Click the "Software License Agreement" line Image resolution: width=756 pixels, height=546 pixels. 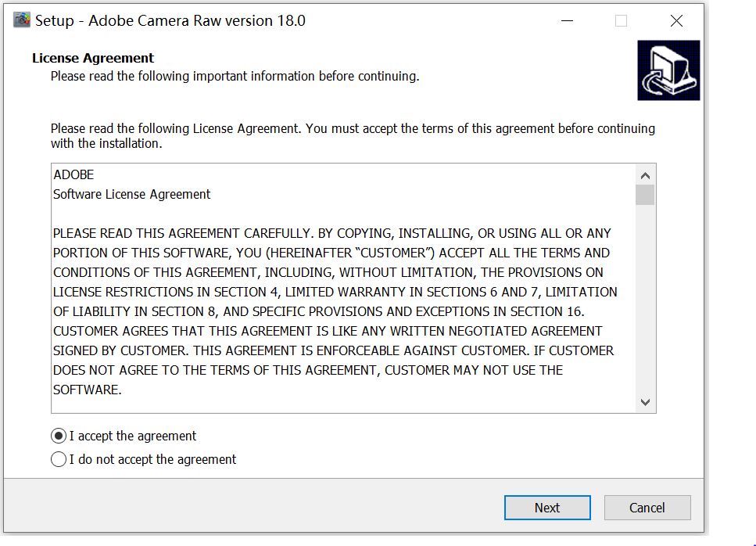coord(131,194)
